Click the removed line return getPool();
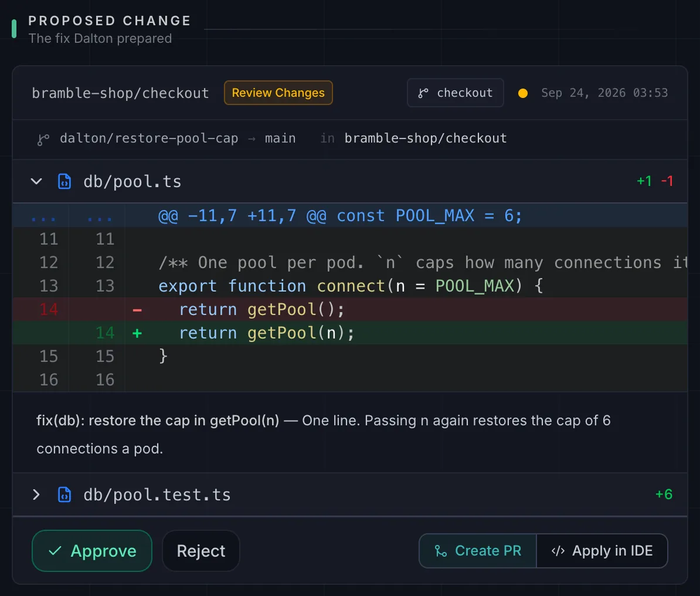This screenshot has width=700, height=596. [x=350, y=309]
